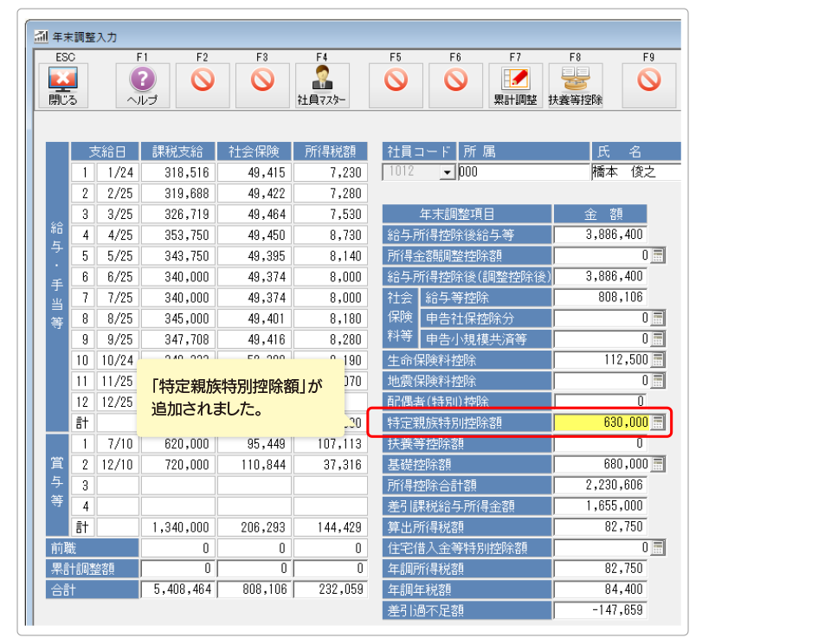Click the 閉じる (close) ESC toolbar icon
This screenshot has height=644, width=831.
coord(62,85)
